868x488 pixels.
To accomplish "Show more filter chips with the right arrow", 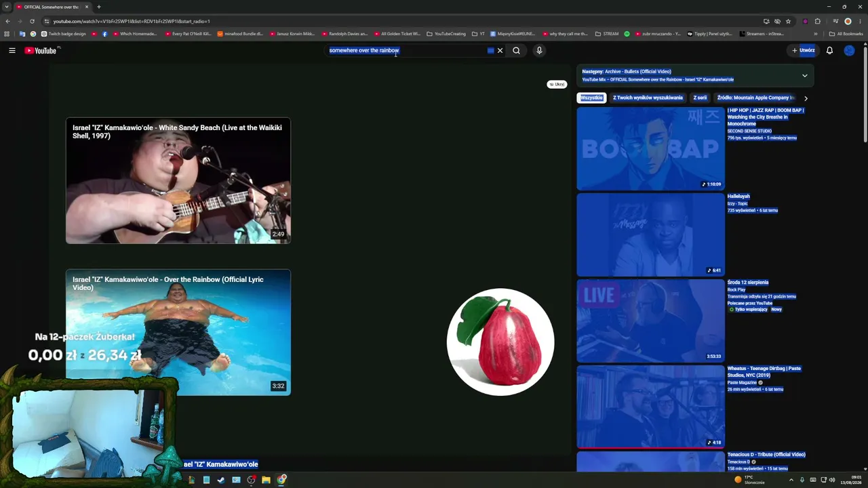I will pyautogui.click(x=806, y=98).
